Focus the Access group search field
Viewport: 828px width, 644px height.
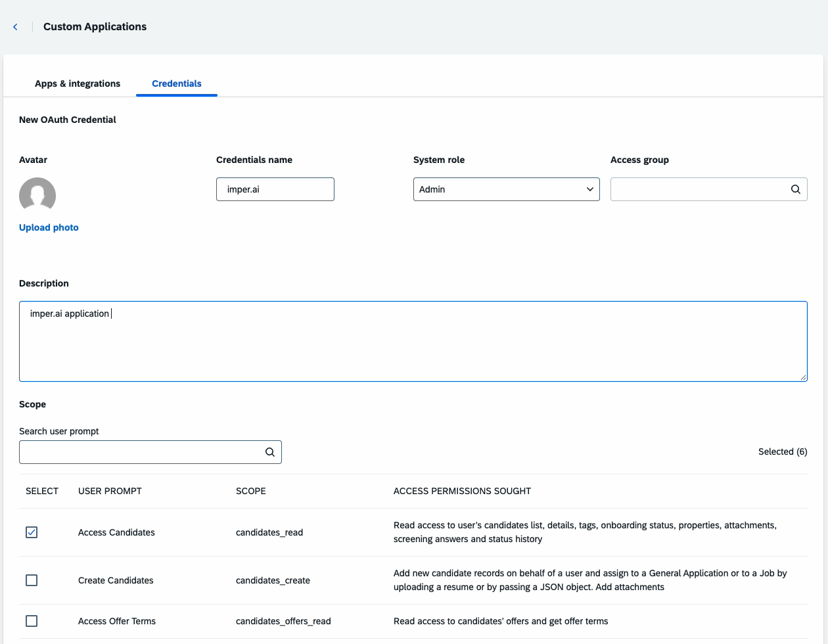click(x=709, y=189)
